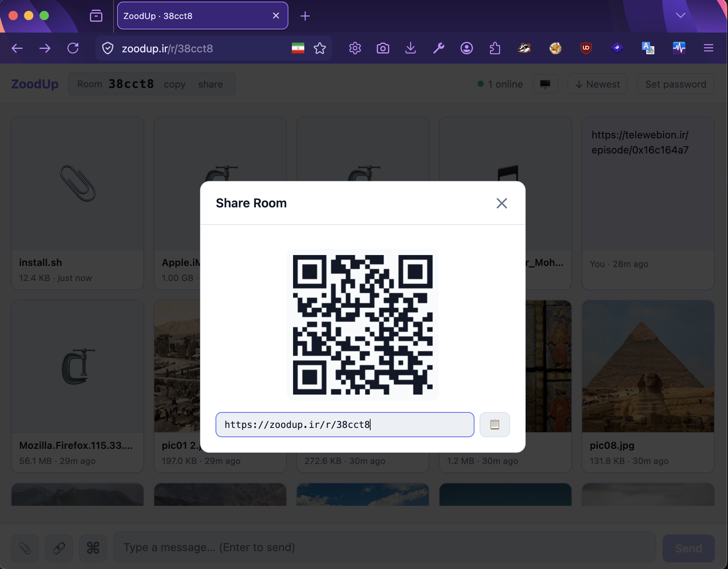Open the translate extension icon
Image resolution: width=728 pixels, height=569 pixels.
(648, 48)
